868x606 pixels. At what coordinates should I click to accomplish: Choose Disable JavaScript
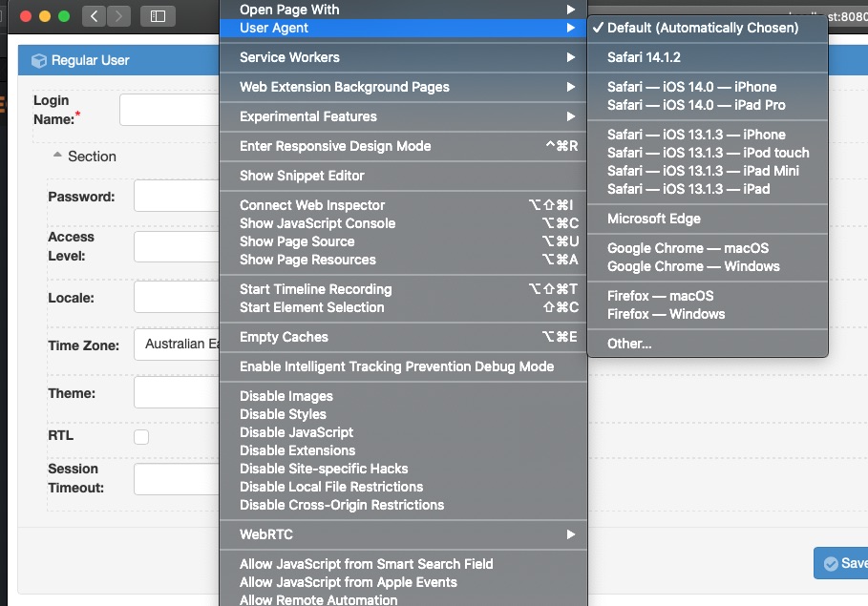[x=403, y=432]
